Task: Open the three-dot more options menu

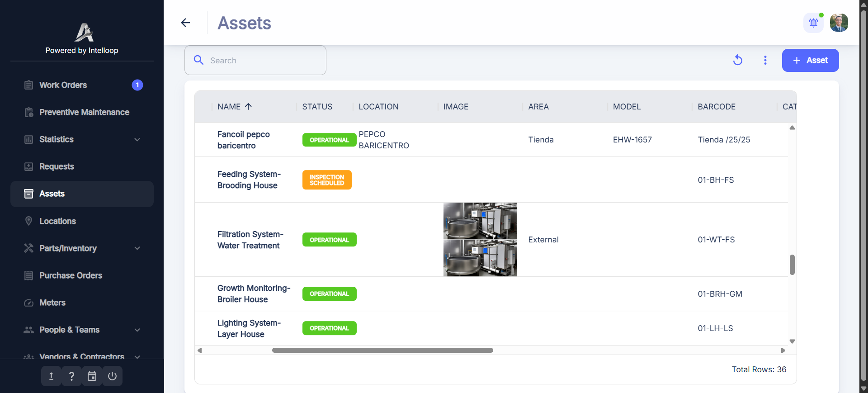Action: 765,60
